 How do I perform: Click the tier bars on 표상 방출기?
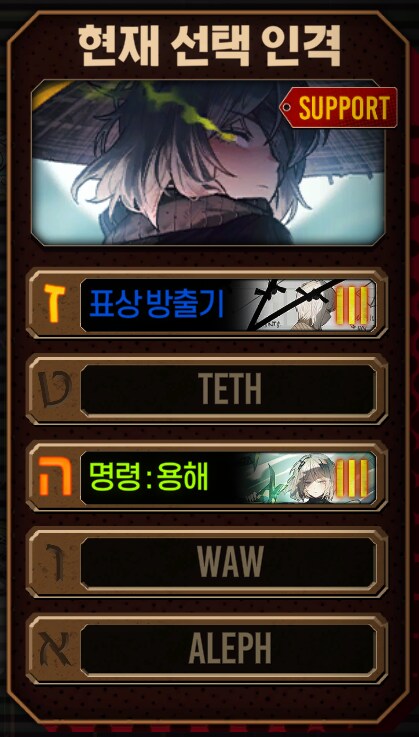pos(352,305)
